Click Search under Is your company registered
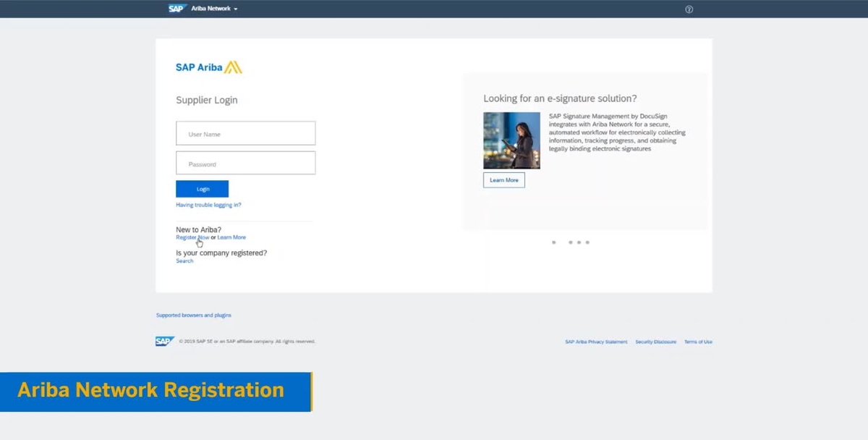 point(184,261)
